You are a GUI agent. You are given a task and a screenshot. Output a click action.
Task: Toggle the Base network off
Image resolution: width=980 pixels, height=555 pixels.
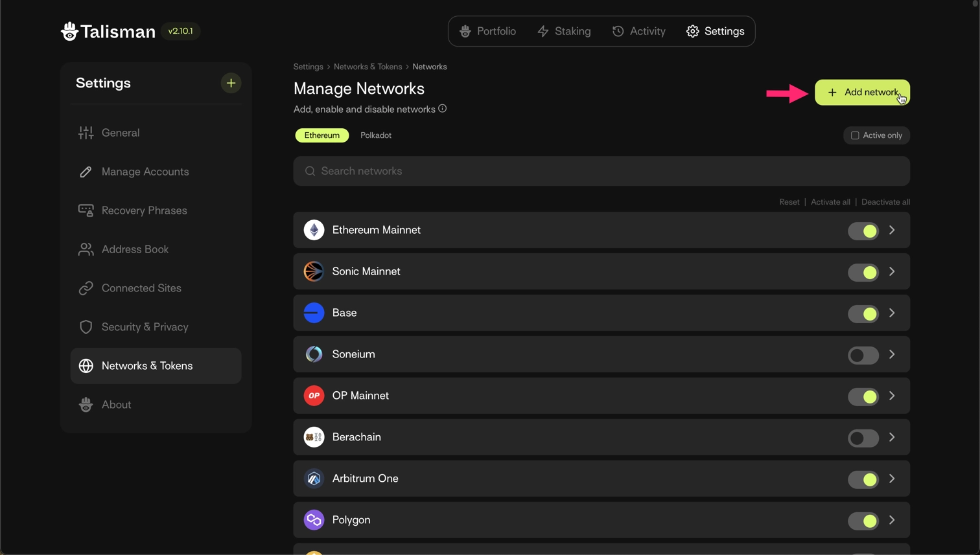click(x=863, y=313)
